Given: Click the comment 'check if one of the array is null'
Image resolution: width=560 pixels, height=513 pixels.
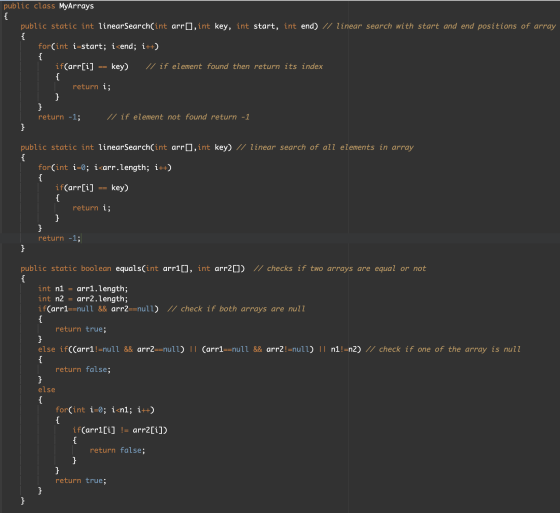Looking at the screenshot, I should pos(443,349).
